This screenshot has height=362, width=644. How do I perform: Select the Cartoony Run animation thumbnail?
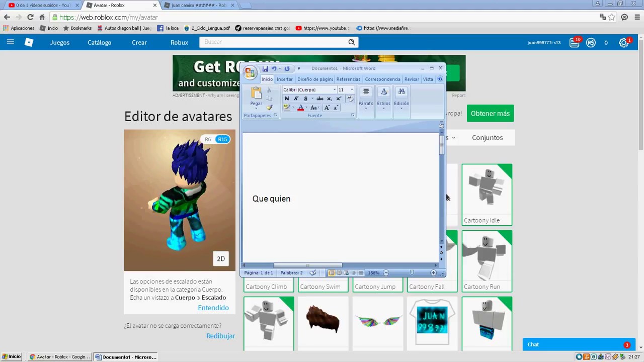(x=487, y=256)
